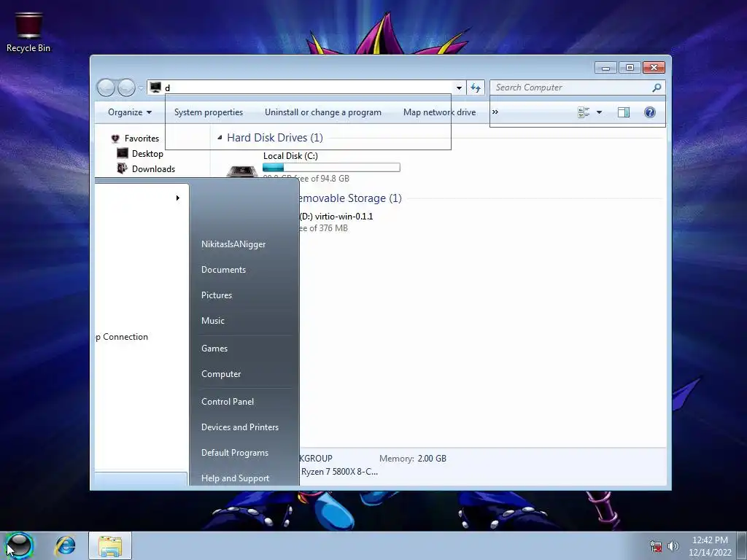Click the System properties toolbar button
The width and height of the screenshot is (747, 560).
point(208,112)
